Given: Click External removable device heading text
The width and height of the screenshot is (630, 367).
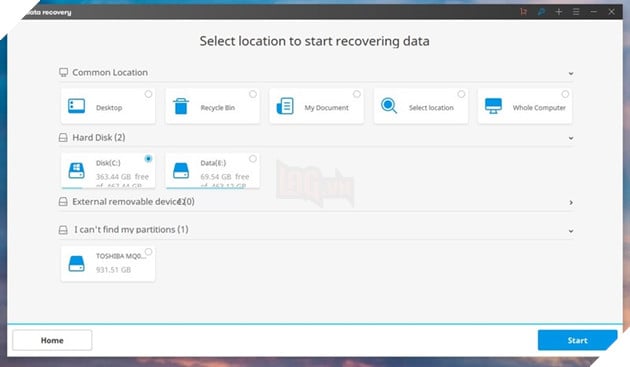Looking at the screenshot, I should pos(133,201).
